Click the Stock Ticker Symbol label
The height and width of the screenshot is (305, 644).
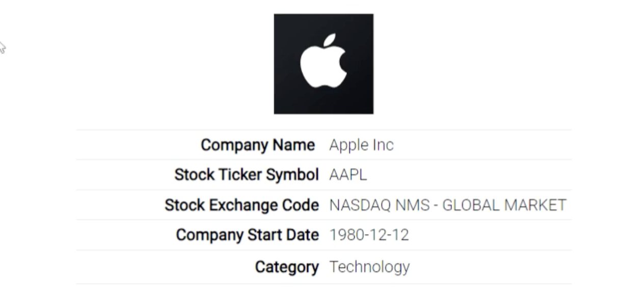coord(247,175)
